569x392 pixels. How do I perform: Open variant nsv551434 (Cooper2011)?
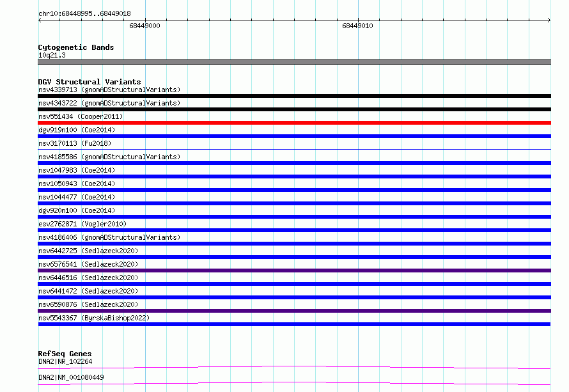[81, 116]
